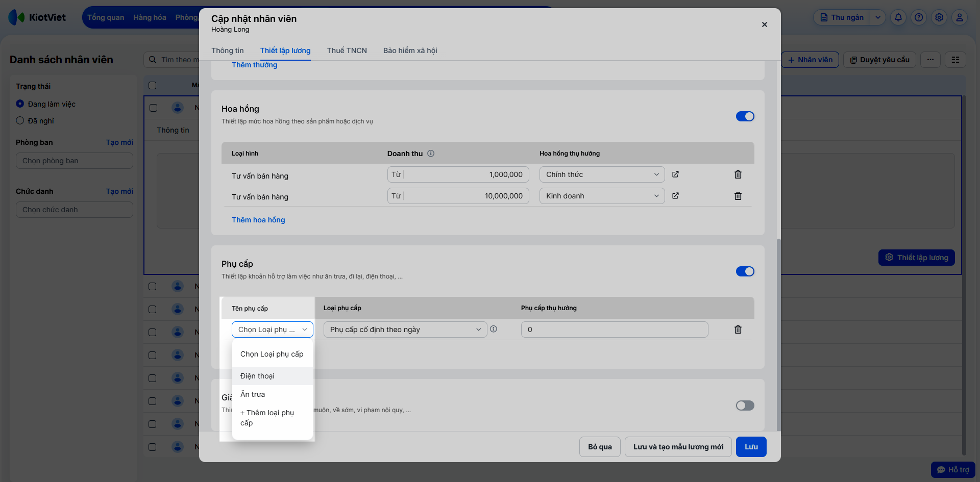Open Tổng quan in the top navigation
The width and height of the screenshot is (980, 482).
106,17
